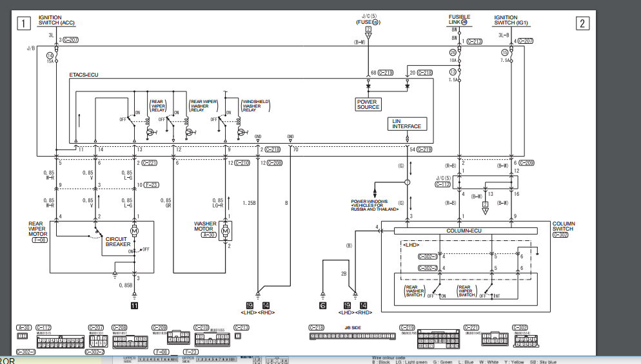
Task: Select the LIN INTERFACE block
Action: [406, 124]
